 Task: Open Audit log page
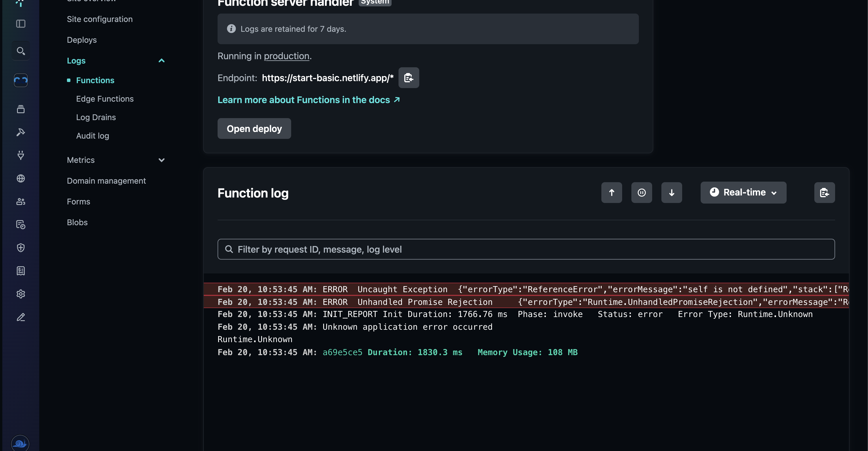tap(93, 136)
